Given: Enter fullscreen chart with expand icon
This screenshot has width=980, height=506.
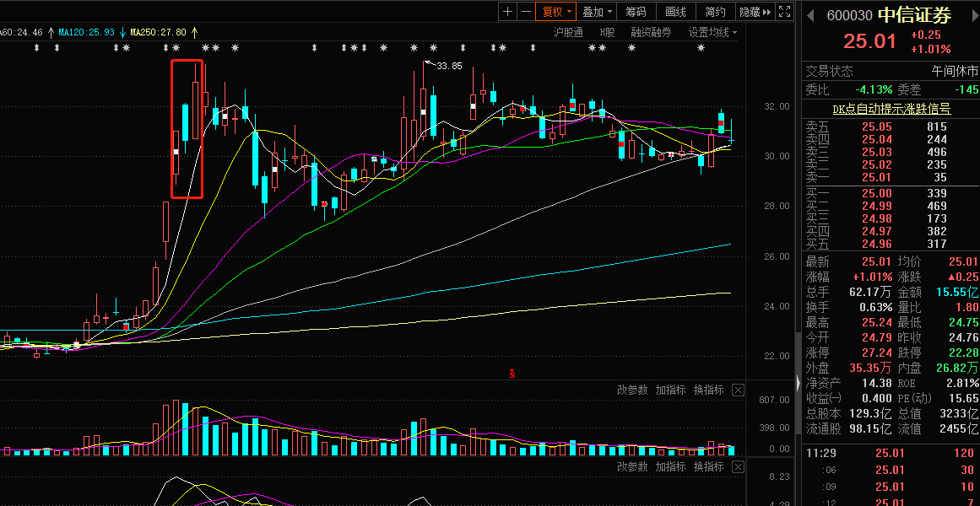Looking at the screenshot, I should click(x=784, y=12).
